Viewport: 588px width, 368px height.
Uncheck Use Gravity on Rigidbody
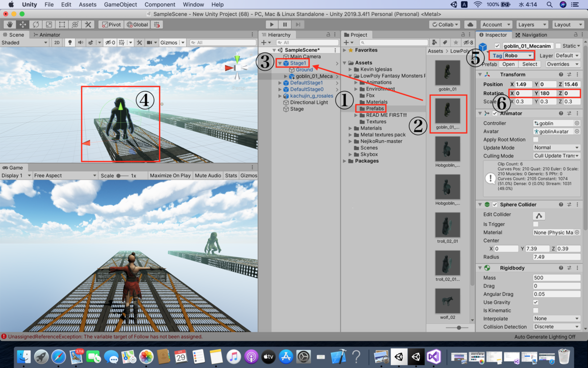click(536, 302)
